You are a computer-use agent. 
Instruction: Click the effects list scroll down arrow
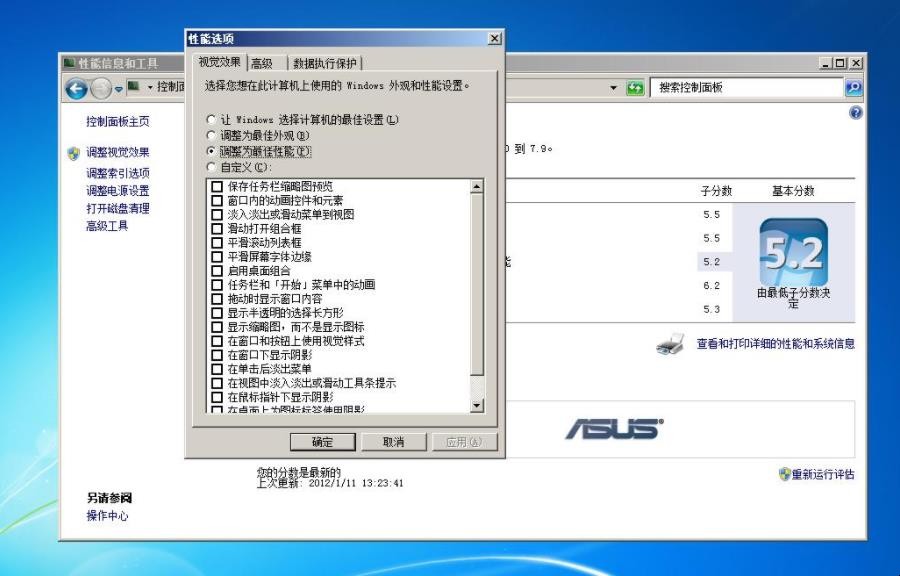tap(476, 405)
